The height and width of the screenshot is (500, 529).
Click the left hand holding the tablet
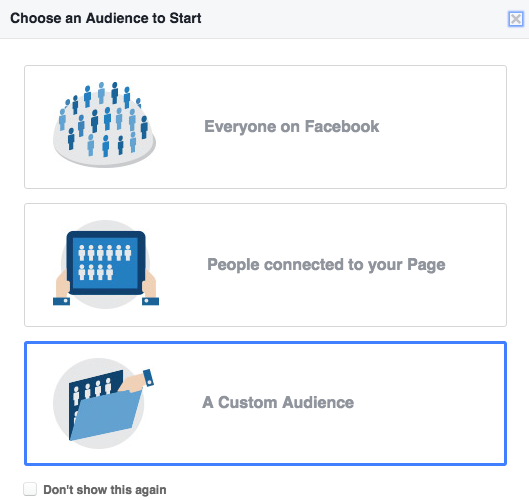(x=62, y=288)
